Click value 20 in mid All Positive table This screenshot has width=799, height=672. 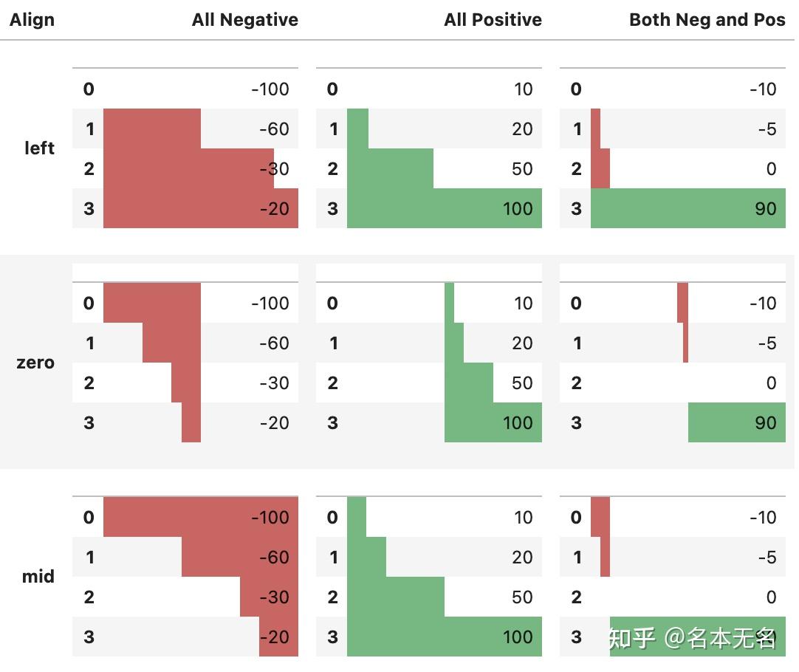(522, 558)
